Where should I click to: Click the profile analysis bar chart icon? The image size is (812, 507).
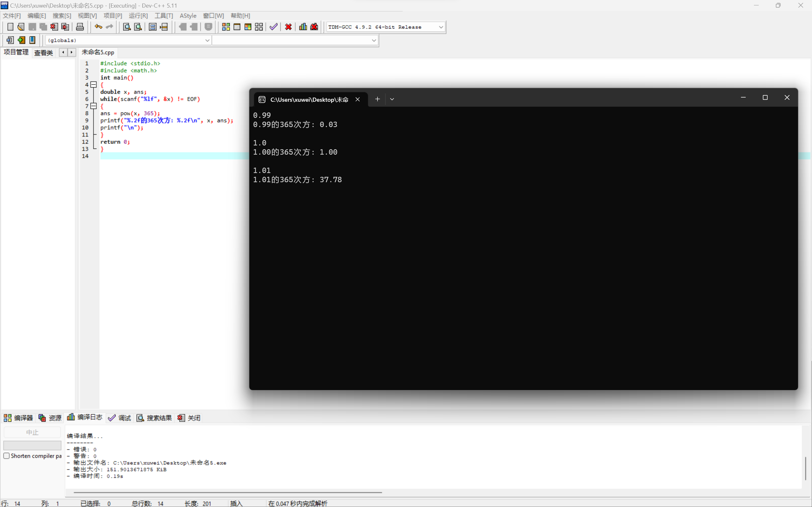coord(303,27)
